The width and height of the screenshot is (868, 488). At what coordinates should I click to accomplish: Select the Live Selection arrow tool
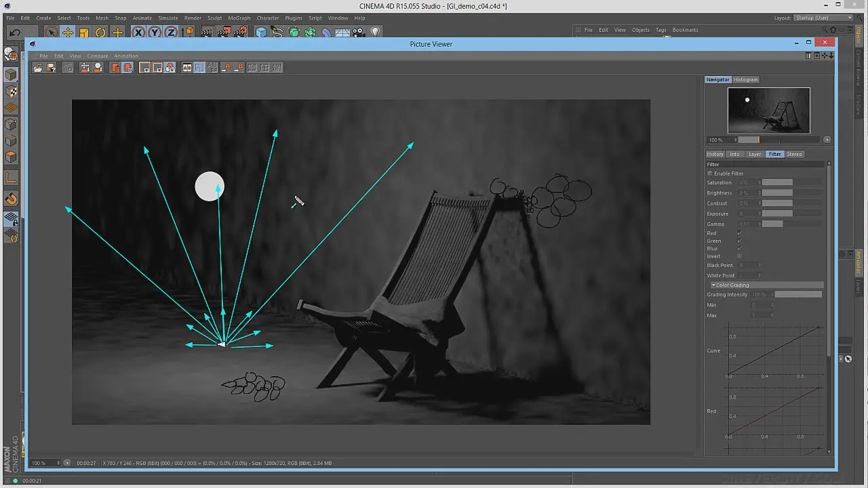(51, 33)
